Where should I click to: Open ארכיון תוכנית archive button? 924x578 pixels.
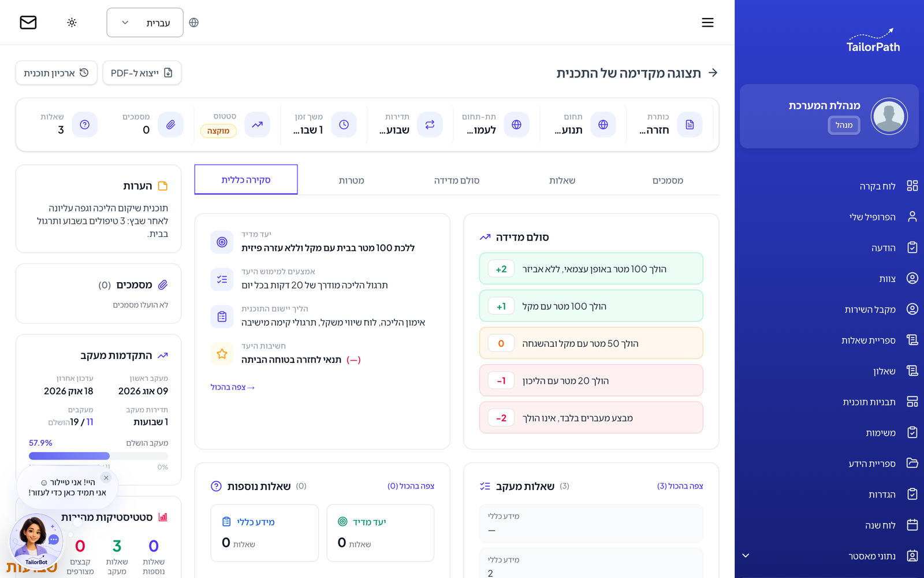57,73
